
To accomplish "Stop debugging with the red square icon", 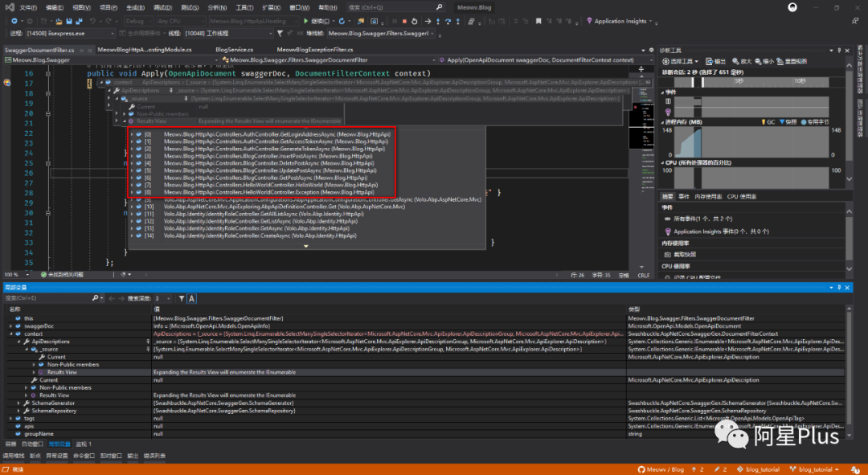I will pos(404,21).
